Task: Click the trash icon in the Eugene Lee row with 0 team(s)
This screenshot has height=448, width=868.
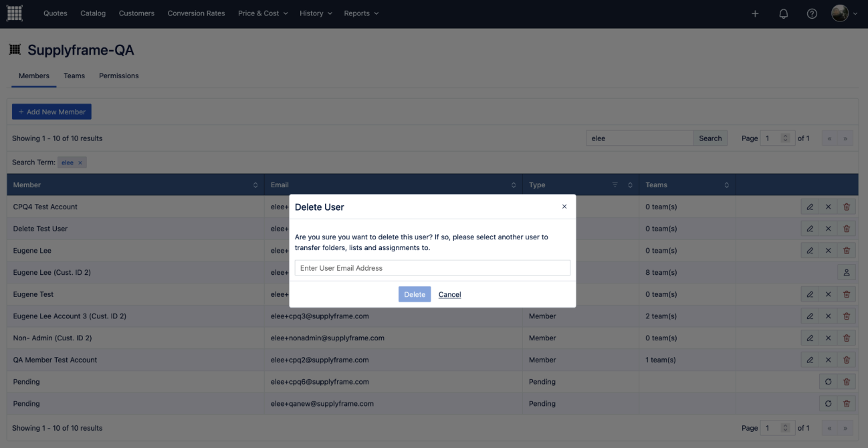Action: coord(847,251)
